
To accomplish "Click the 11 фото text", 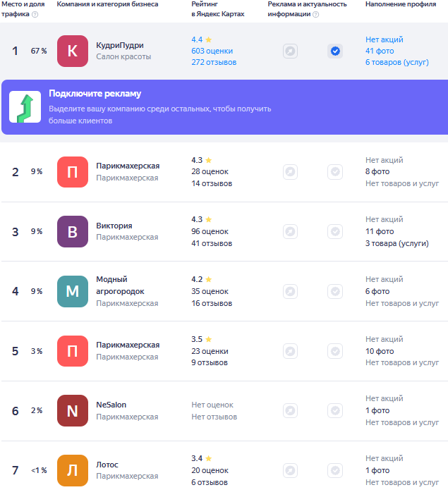I will coord(380,232).
